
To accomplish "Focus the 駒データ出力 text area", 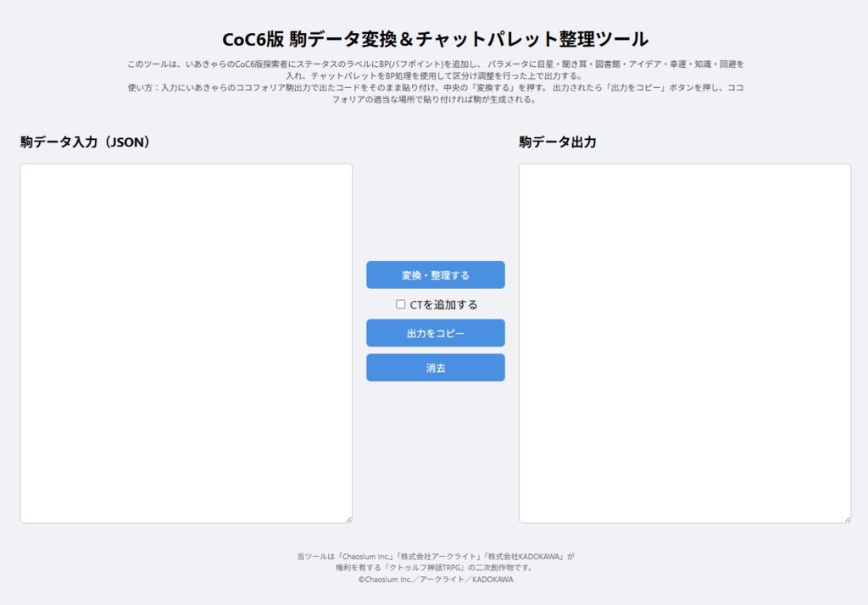I will 685,343.
